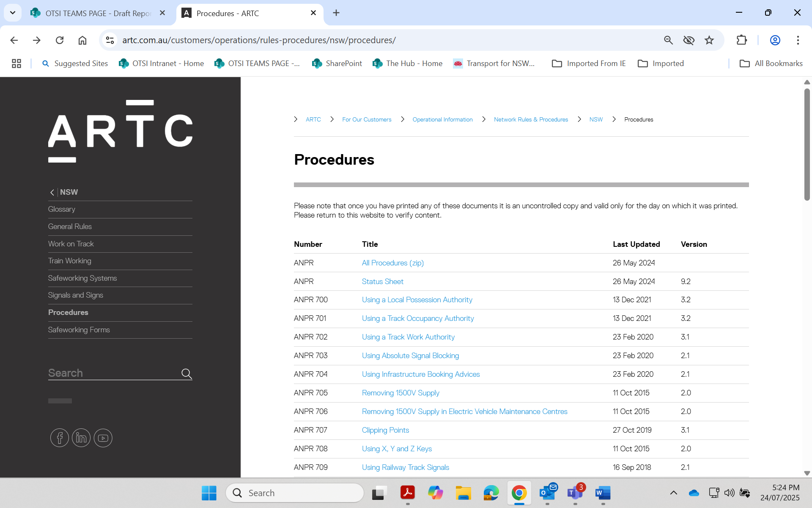Open the Imported From IE bookmarks folder

point(589,63)
